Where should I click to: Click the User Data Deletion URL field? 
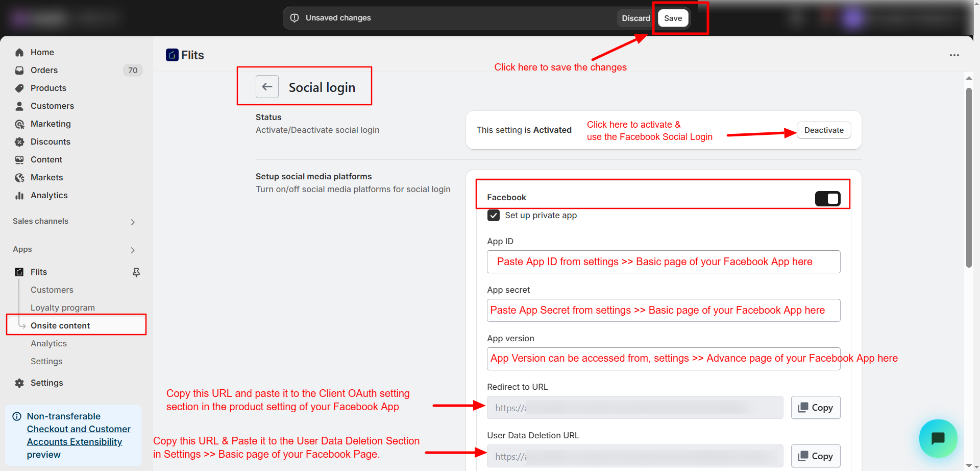coord(635,456)
